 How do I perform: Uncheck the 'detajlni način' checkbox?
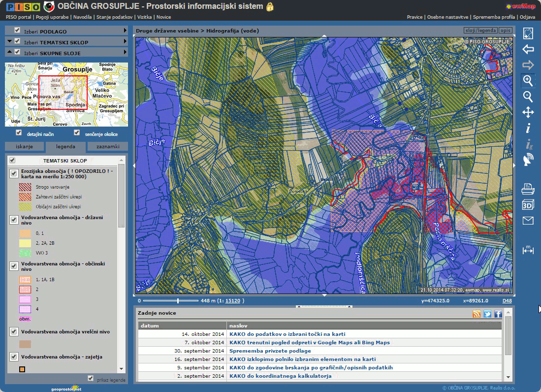point(19,133)
